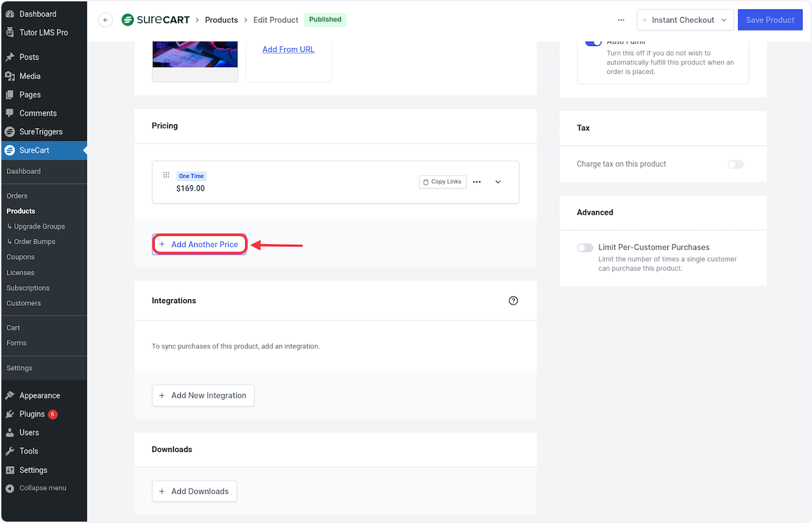Click the product image thumbnail
The image size is (812, 523).
pyautogui.click(x=195, y=54)
